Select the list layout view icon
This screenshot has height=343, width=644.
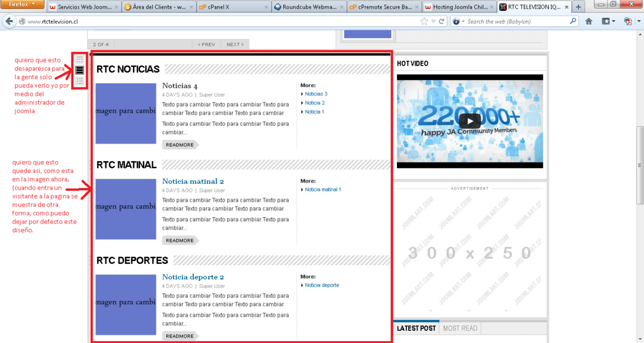[80, 70]
